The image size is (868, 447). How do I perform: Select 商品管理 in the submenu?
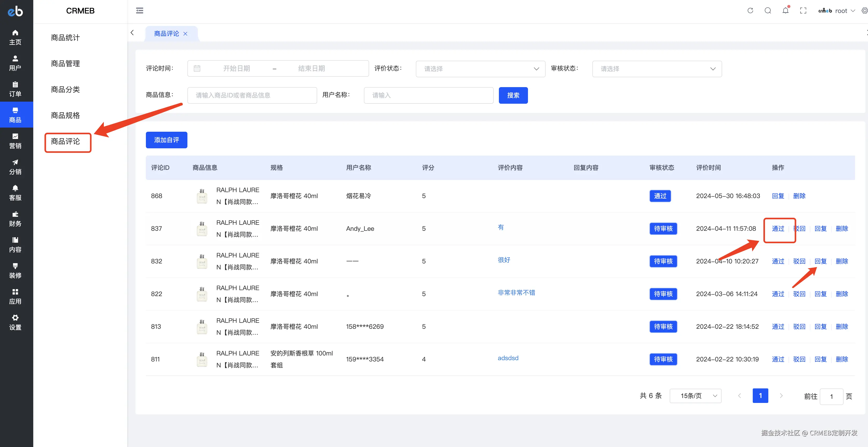pos(65,64)
